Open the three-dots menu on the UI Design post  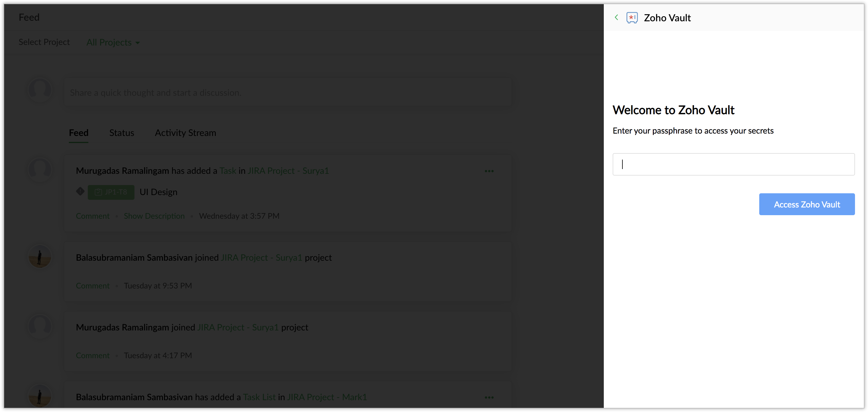coord(489,171)
